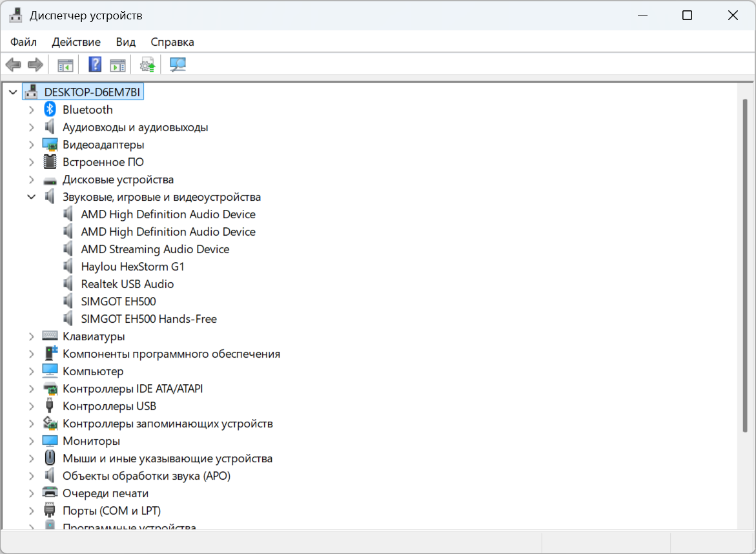Click the Back arrow toolbar icon
Screen dimensions: 756x554
pos(14,65)
